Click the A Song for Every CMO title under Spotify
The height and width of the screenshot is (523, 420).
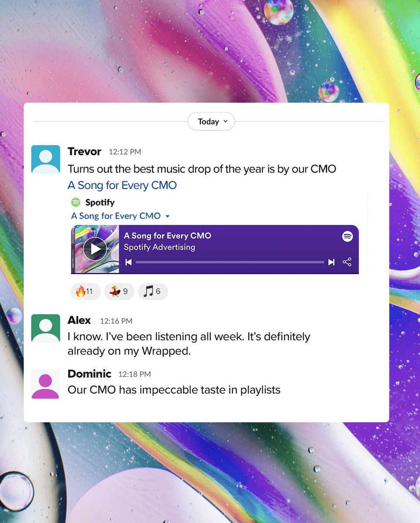(116, 216)
